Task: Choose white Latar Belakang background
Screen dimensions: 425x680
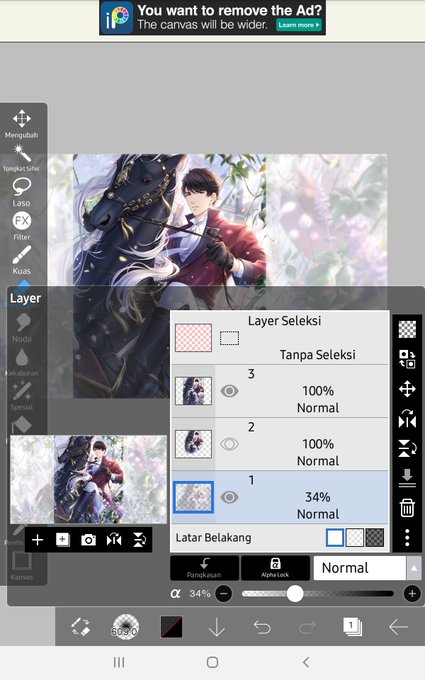Action: point(335,538)
